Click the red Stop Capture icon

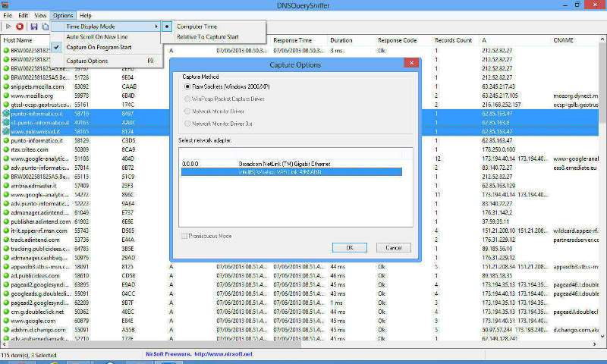20,27
